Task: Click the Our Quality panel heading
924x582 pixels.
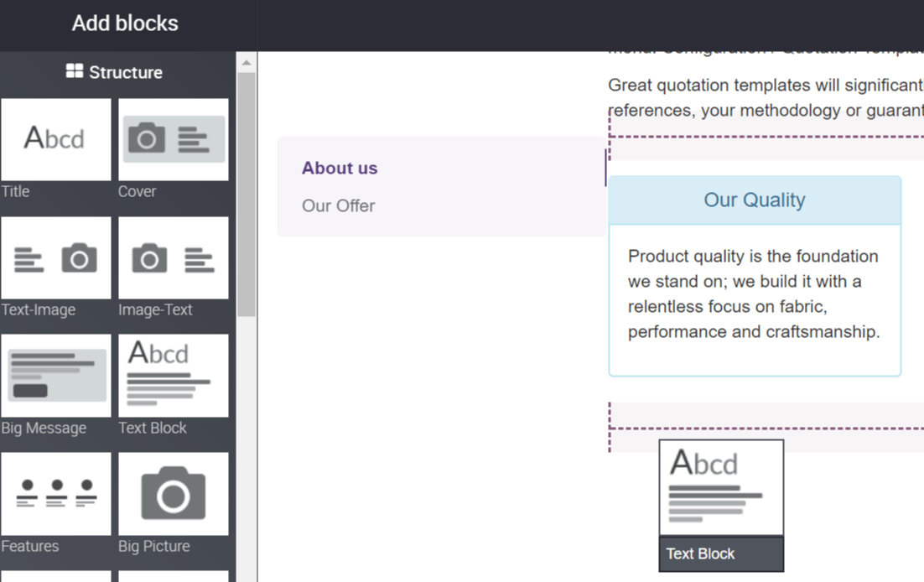Action: 755,200
